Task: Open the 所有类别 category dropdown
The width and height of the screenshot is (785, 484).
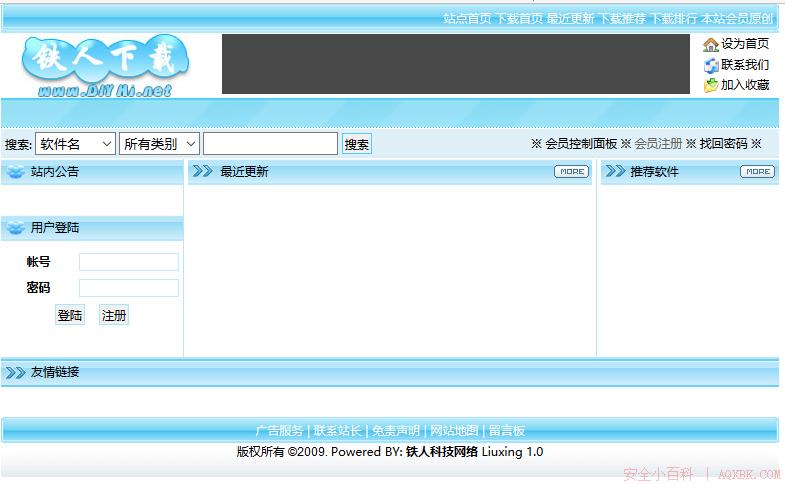Action: pyautogui.click(x=159, y=144)
